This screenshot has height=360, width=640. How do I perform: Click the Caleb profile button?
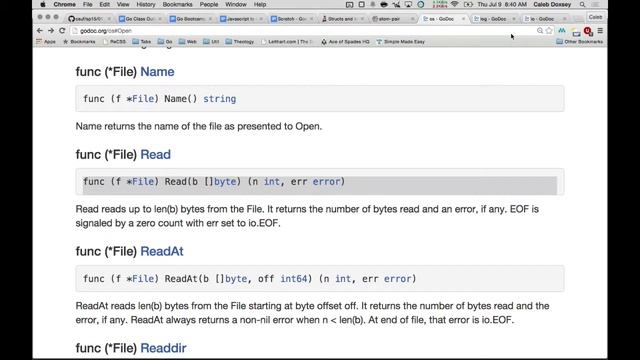pos(596,17)
